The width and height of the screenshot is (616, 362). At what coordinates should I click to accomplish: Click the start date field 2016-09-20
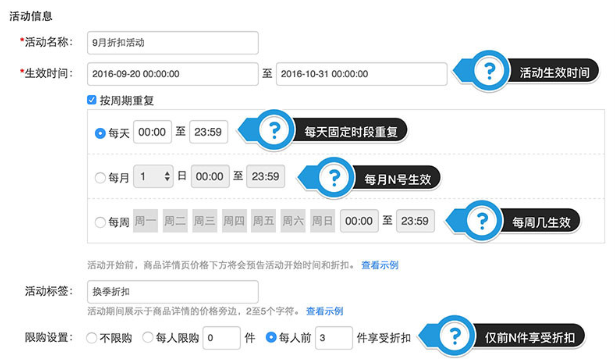click(x=173, y=74)
